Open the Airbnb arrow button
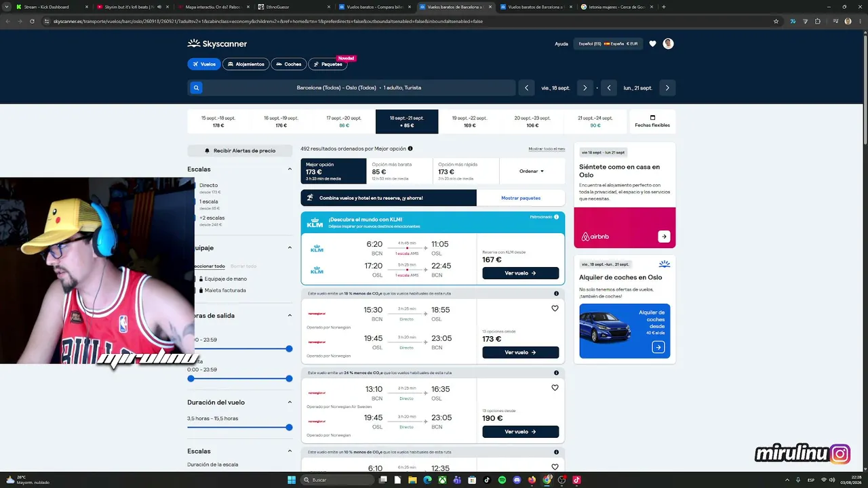Screen dimensions: 868x488 (664, 237)
